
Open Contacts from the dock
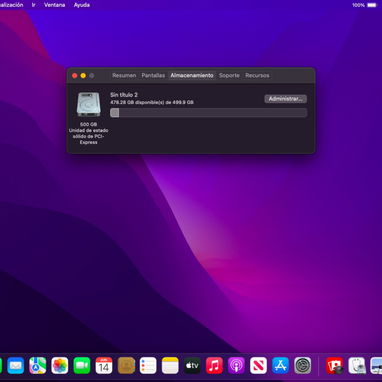click(126, 366)
